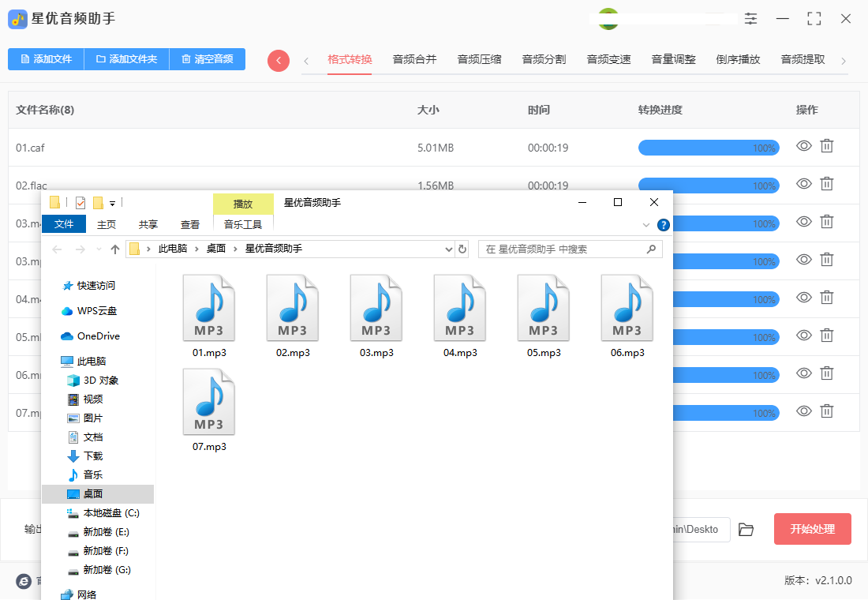Click the Explorer search magnifier icon
Screen dimensions: 868x600
[651, 249]
